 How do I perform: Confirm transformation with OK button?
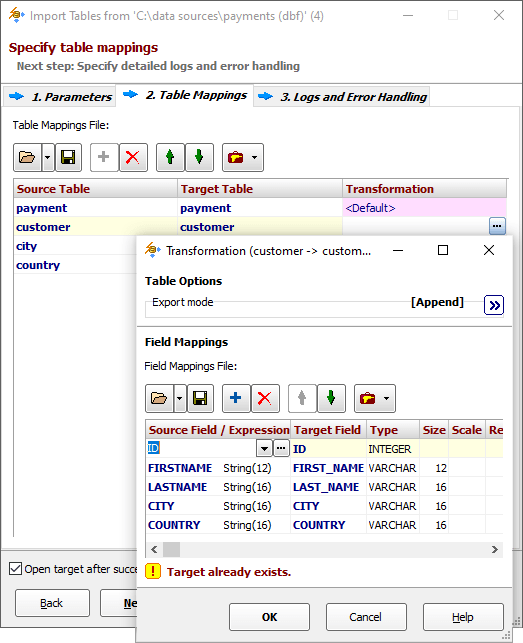pos(269,617)
